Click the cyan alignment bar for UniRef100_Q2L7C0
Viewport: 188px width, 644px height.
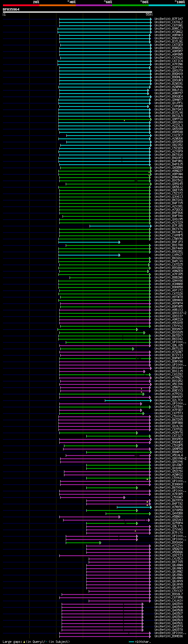128,400
